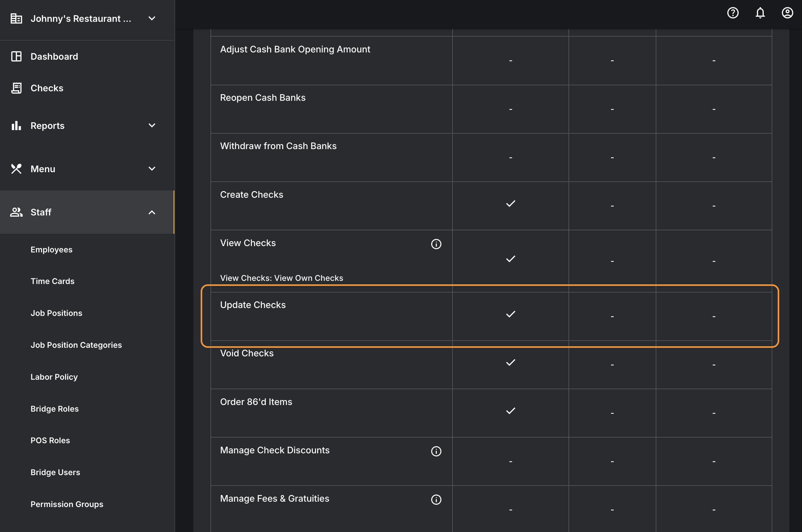Image resolution: width=802 pixels, height=532 pixels.
Task: Click the View Checks: View Own Checks text
Action: (282, 278)
